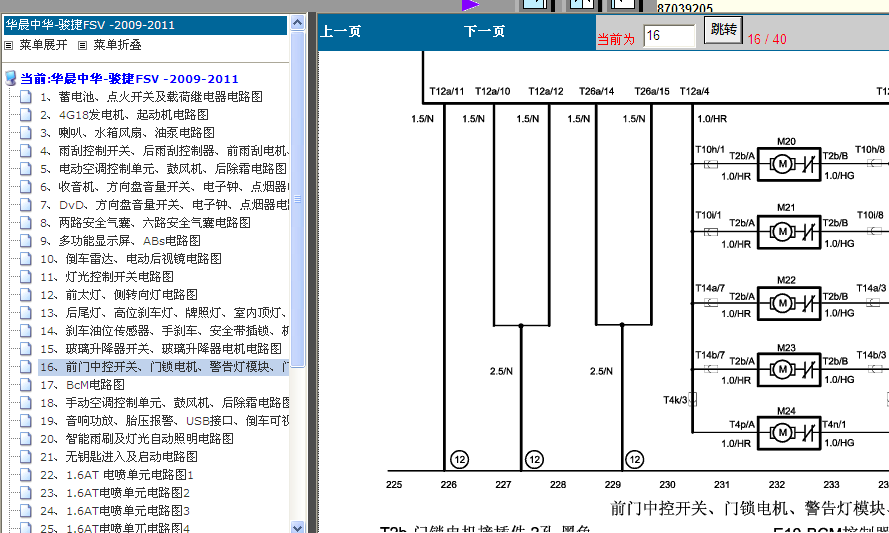Open 18、手动空调控制单元 entry
Image resolution: width=889 pixels, height=533 pixels.
tap(164, 403)
